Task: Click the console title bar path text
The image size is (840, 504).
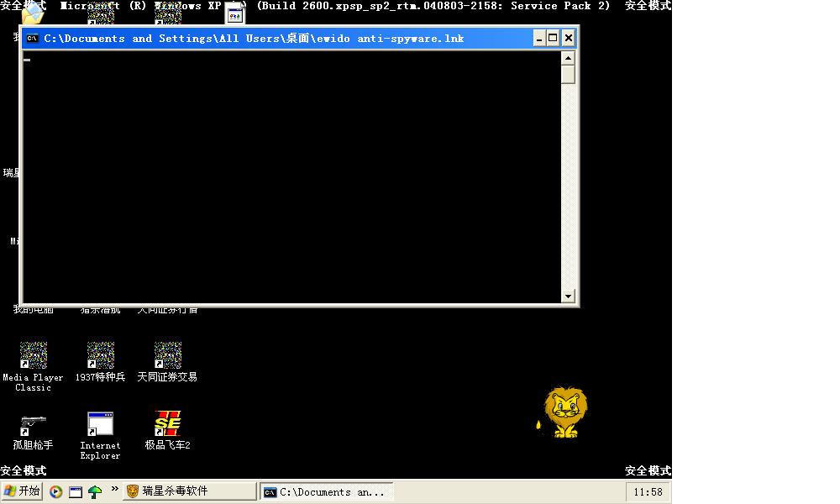Action: [254, 39]
